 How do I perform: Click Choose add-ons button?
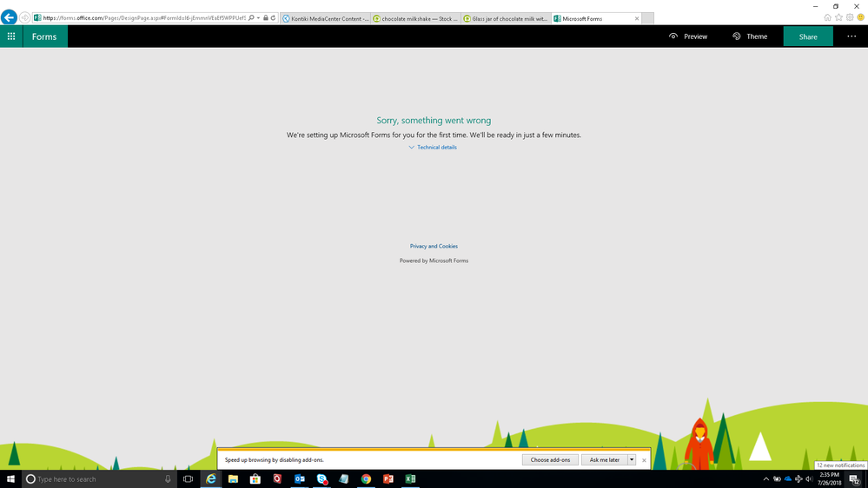pyautogui.click(x=550, y=460)
